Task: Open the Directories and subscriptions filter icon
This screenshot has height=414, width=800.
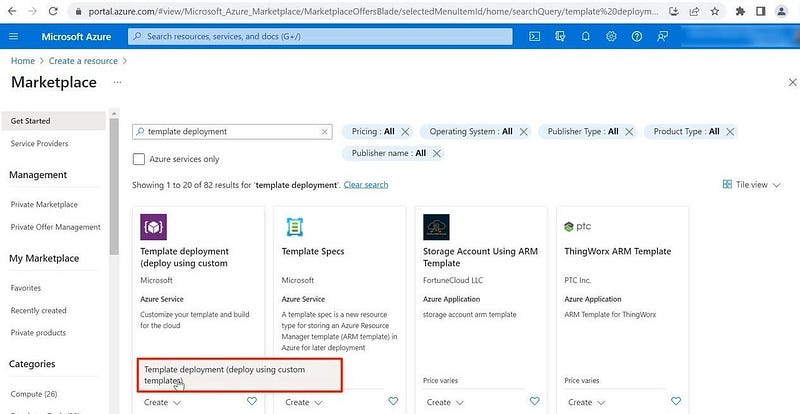Action: [x=560, y=36]
